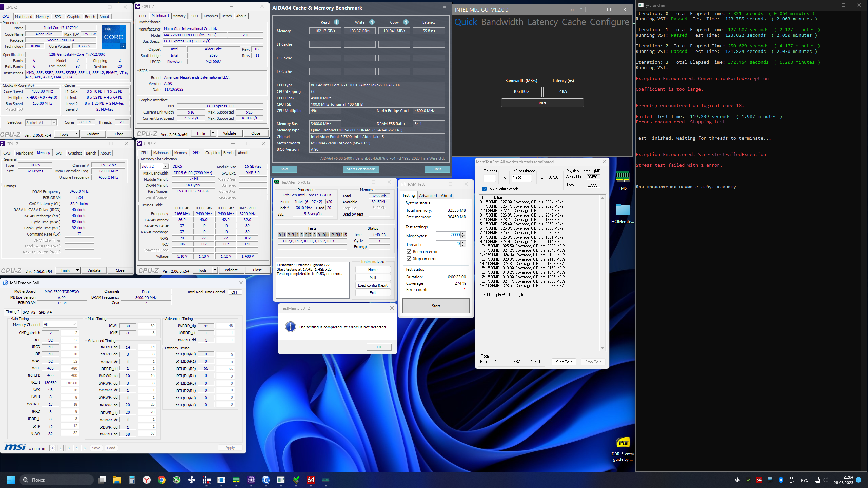Open the Slot #2 dropdown in SPD
Viewport: 868px width, 488px height.
[x=166, y=166]
